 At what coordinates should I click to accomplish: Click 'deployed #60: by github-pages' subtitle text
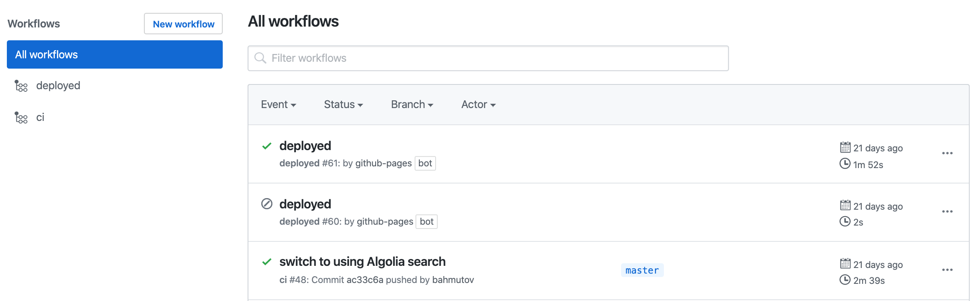(x=346, y=222)
